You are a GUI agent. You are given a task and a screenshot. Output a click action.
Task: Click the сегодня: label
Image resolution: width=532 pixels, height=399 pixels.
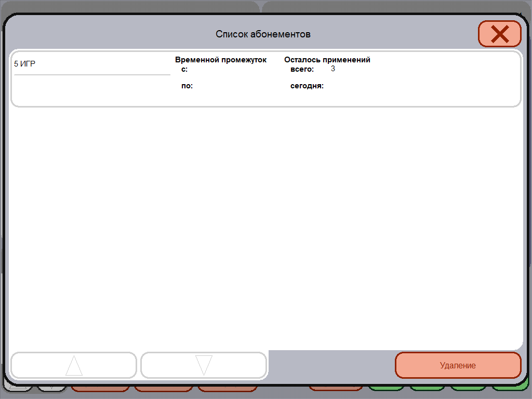tap(307, 86)
